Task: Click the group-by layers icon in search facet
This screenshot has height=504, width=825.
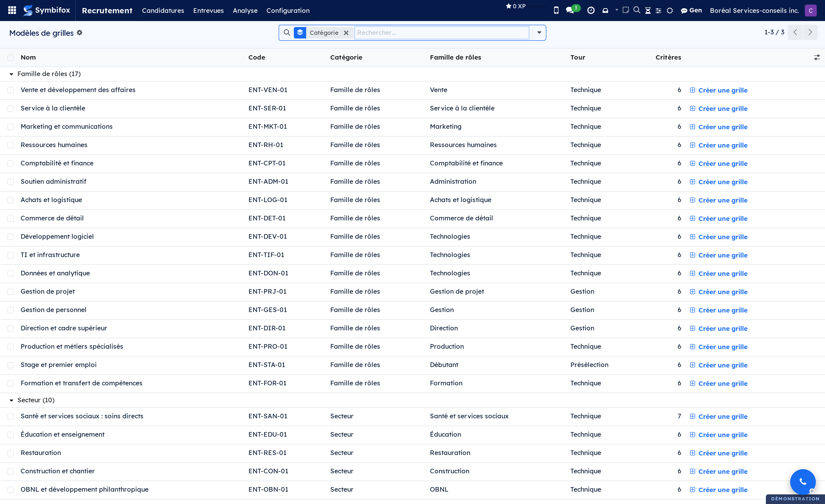Action: coord(300,33)
